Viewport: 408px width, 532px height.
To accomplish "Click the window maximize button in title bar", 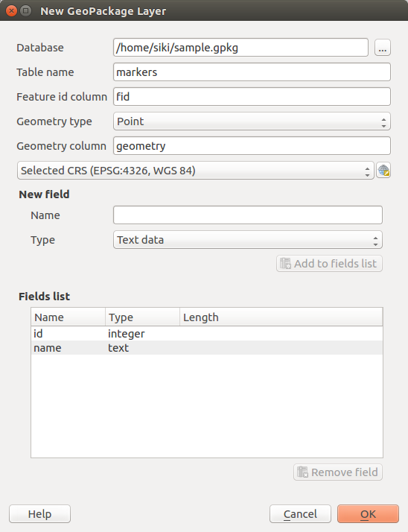I will click(26, 11).
